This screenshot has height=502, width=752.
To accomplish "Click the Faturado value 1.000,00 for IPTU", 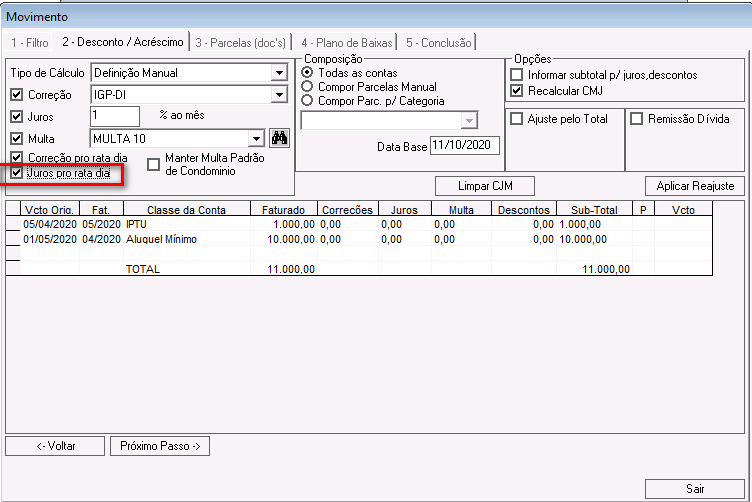I will (x=283, y=224).
